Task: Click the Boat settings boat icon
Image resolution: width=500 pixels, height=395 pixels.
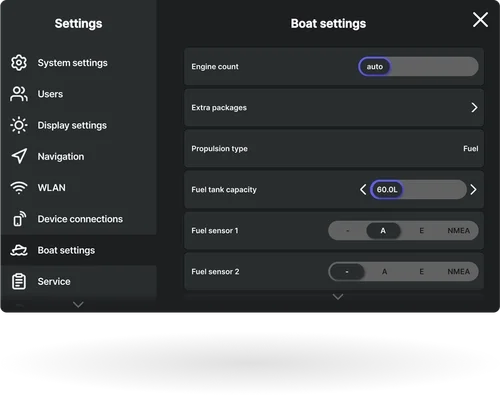Action: click(19, 250)
